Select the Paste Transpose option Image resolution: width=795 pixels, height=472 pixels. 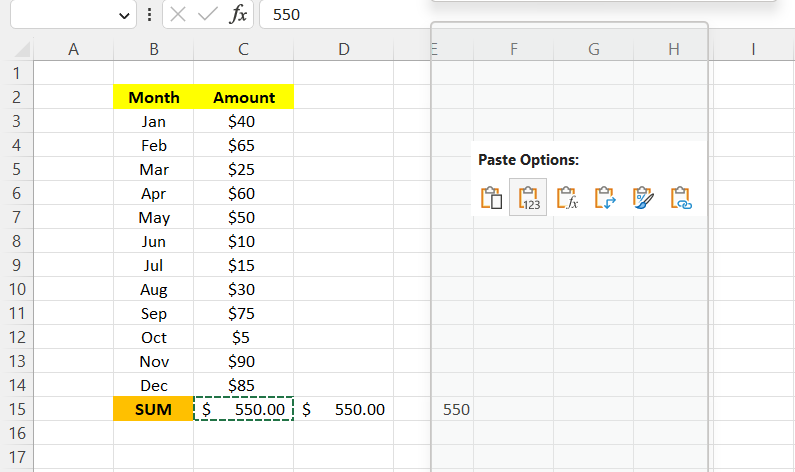click(x=605, y=197)
